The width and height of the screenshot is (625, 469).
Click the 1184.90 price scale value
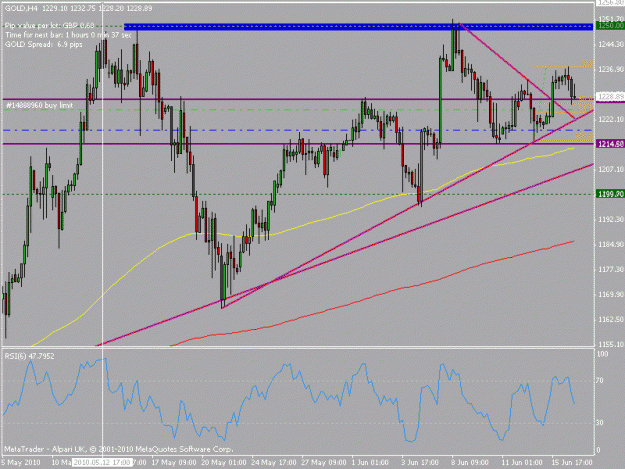point(611,244)
